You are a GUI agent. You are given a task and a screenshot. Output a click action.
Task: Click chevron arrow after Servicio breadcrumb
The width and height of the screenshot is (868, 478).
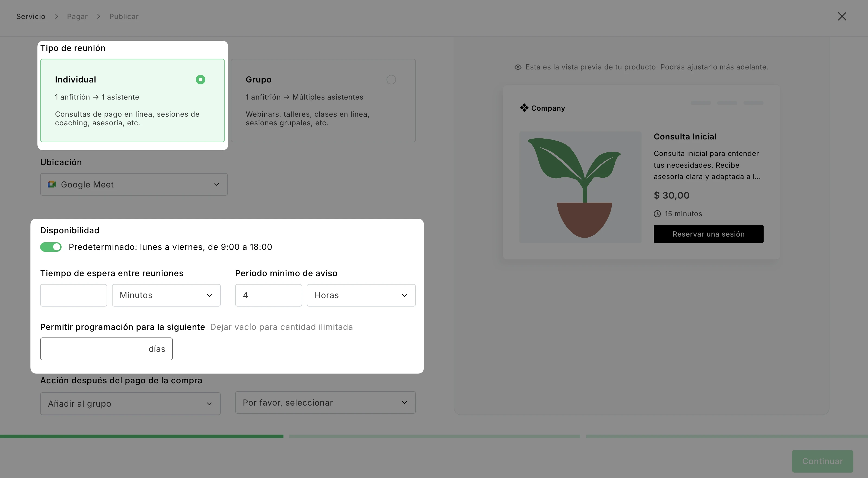click(x=56, y=17)
